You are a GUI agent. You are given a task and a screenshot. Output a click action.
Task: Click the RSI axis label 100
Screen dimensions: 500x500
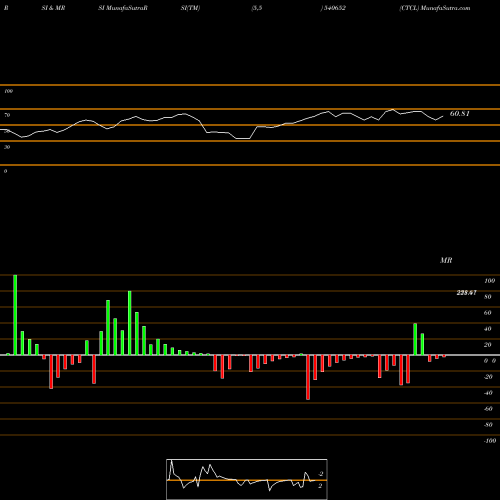click(x=8, y=91)
